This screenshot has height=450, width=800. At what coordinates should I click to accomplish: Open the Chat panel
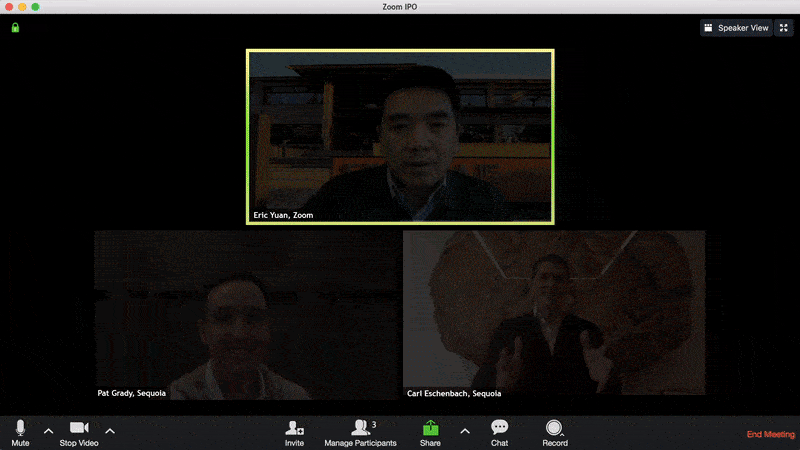click(x=499, y=433)
